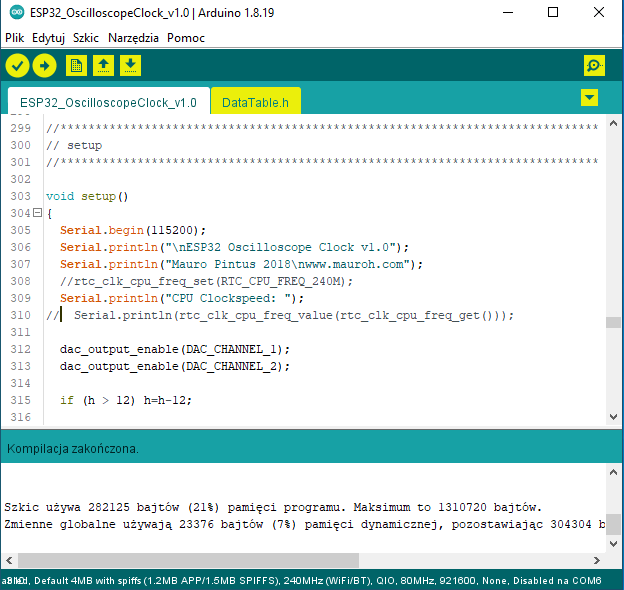Viewport: 624px width, 590px height.
Task: Click the '// setup' comment line
Action: [x=74, y=146]
